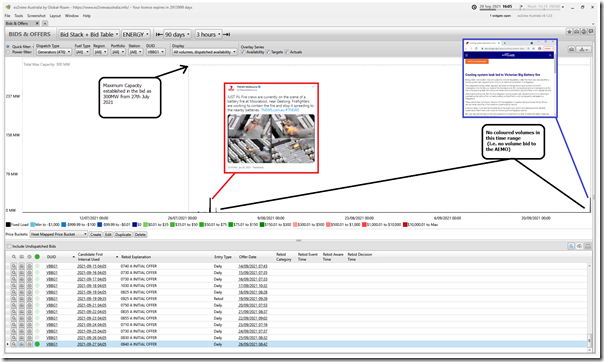Open the Fuel Type dropdown
Image resolution: width=604 pixels, height=362 pixels.
click(82, 52)
